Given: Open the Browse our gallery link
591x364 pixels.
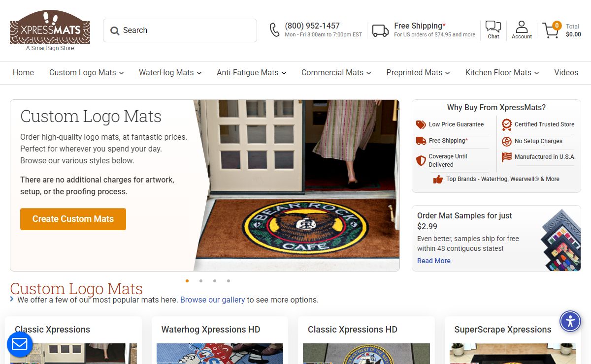Looking at the screenshot, I should [x=212, y=300].
